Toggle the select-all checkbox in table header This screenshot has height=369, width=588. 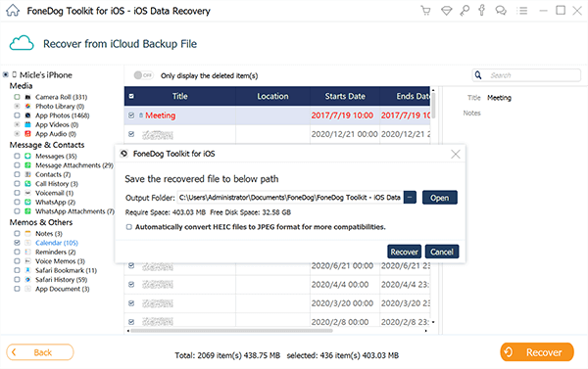pos(131,96)
